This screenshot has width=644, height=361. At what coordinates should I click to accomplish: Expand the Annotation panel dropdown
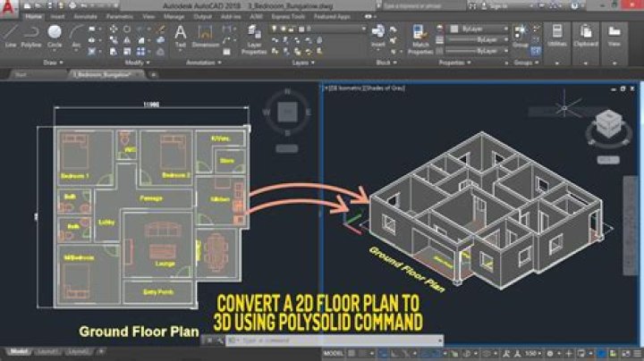pyautogui.click(x=204, y=63)
